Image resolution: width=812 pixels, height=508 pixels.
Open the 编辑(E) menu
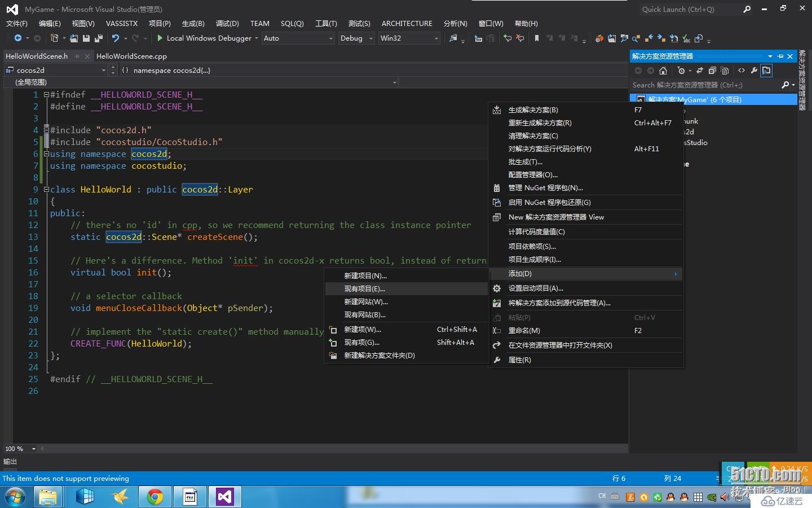(50, 23)
